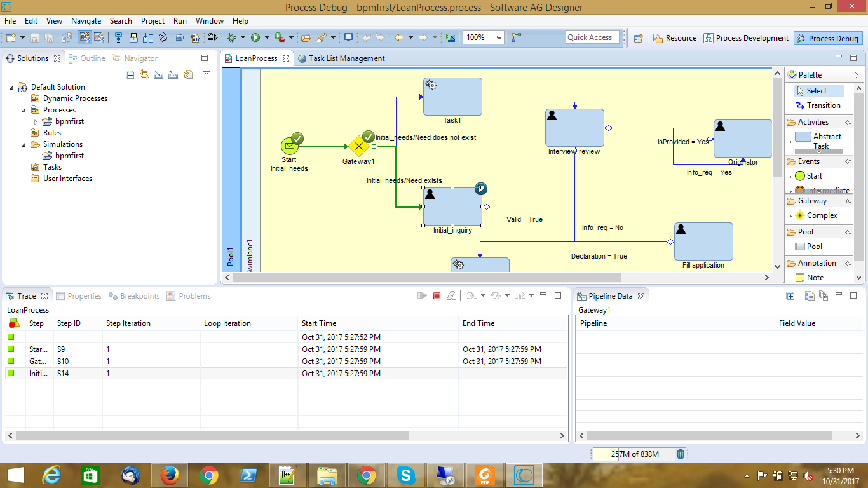
Task: Click the Copy icon in Pipeline Data view
Action: tap(809, 296)
